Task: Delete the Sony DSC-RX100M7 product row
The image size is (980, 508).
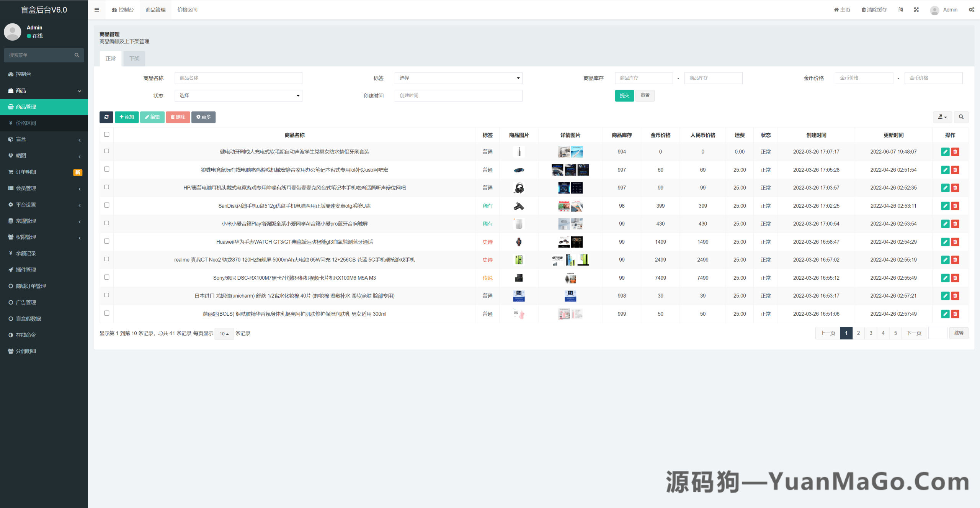Action: [955, 278]
